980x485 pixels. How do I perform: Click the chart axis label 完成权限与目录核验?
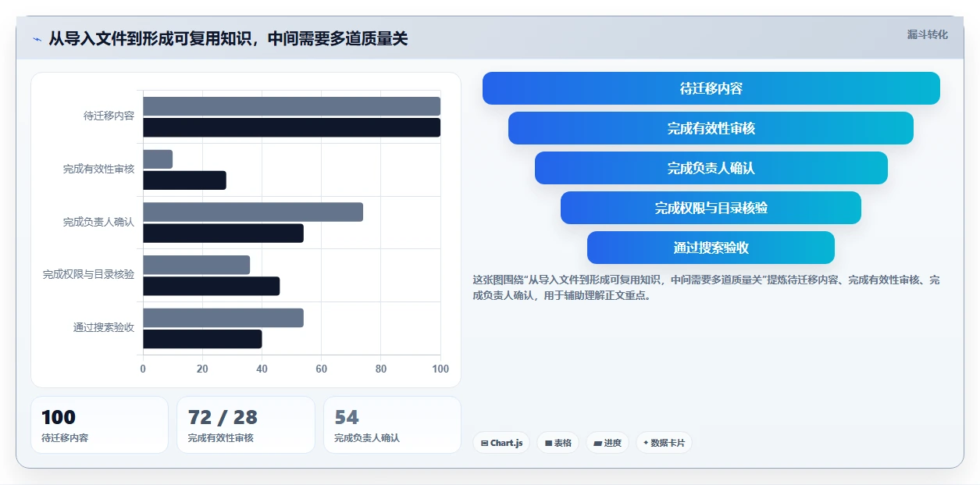click(88, 274)
